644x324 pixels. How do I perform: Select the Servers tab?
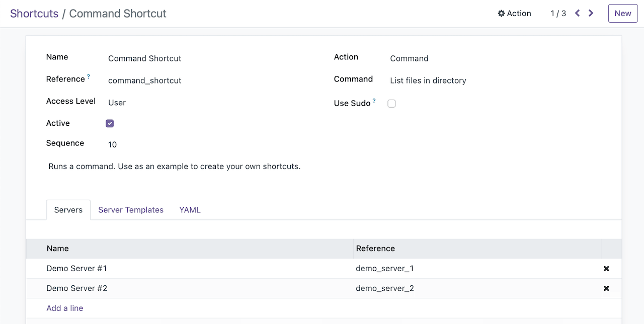(68, 210)
